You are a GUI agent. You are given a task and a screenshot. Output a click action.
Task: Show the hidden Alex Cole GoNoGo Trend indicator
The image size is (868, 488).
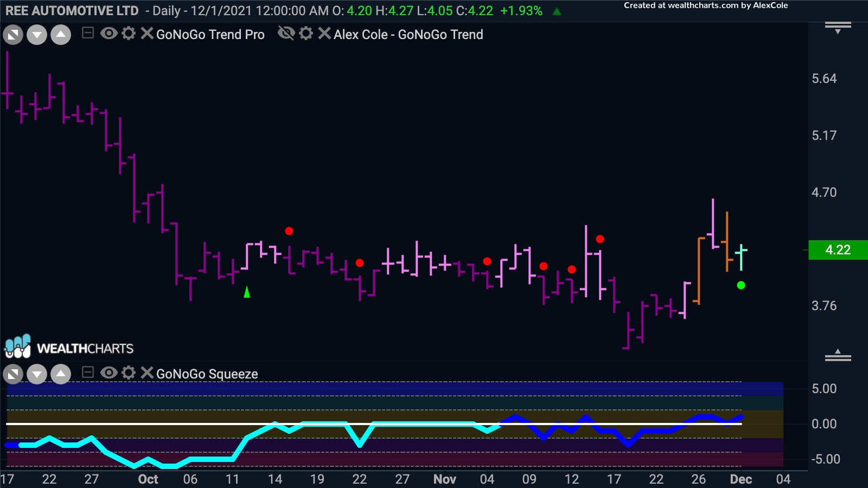click(286, 34)
